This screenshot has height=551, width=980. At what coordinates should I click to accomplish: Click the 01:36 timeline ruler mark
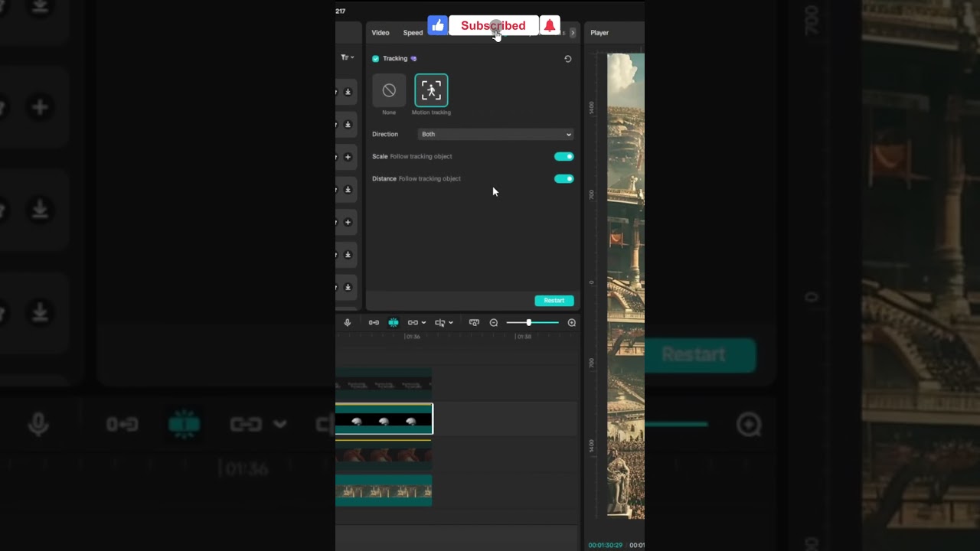coord(412,337)
